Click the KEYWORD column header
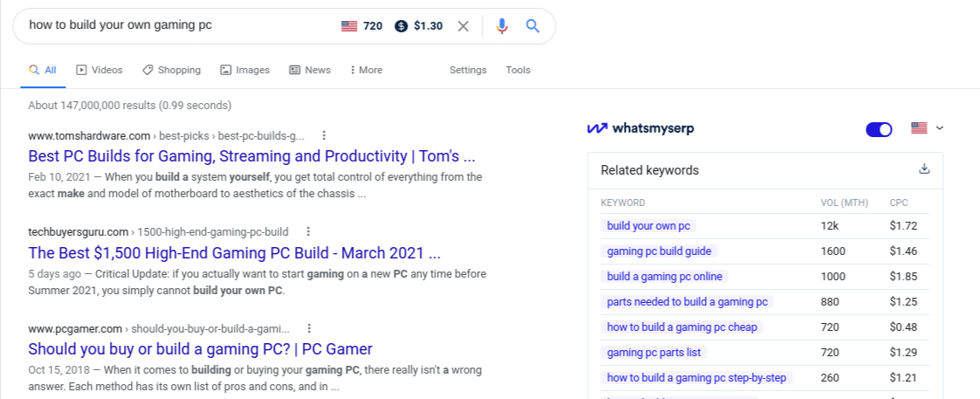Viewport: 980px width, 399px height. tap(622, 203)
